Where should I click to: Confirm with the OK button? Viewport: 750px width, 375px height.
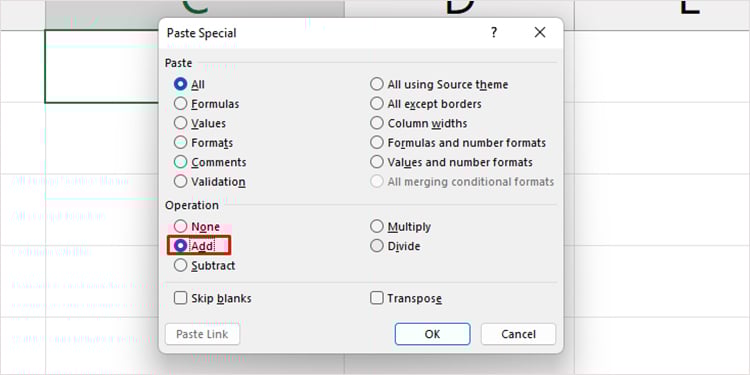(x=432, y=334)
